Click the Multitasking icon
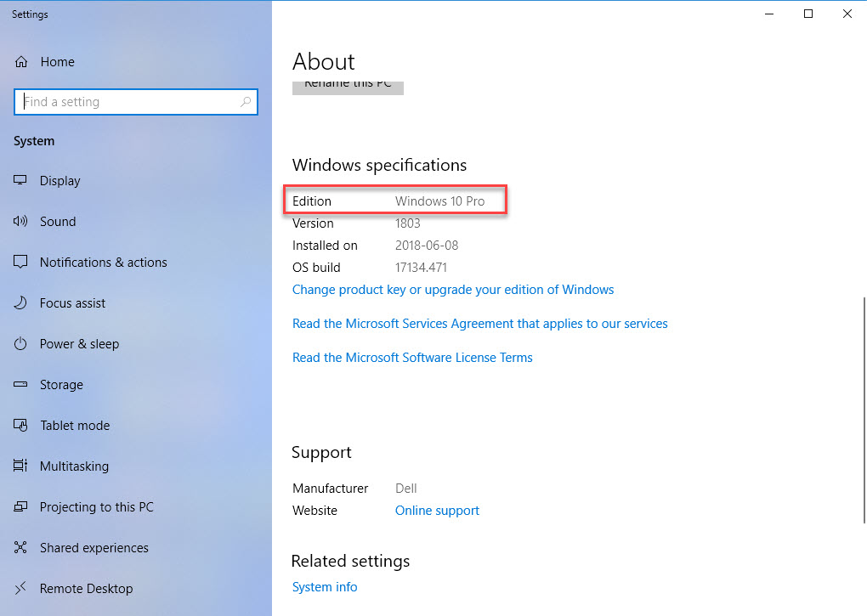The width and height of the screenshot is (867, 616). [21, 466]
